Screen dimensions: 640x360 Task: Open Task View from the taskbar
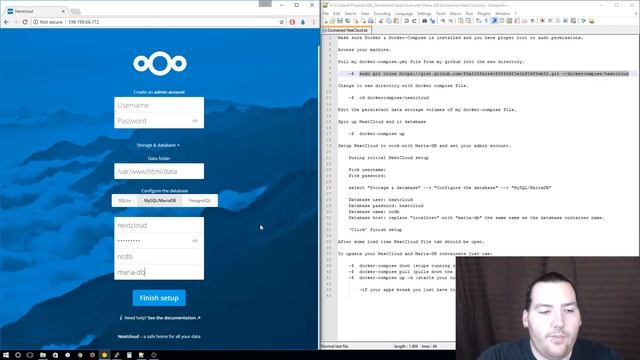coord(30,355)
